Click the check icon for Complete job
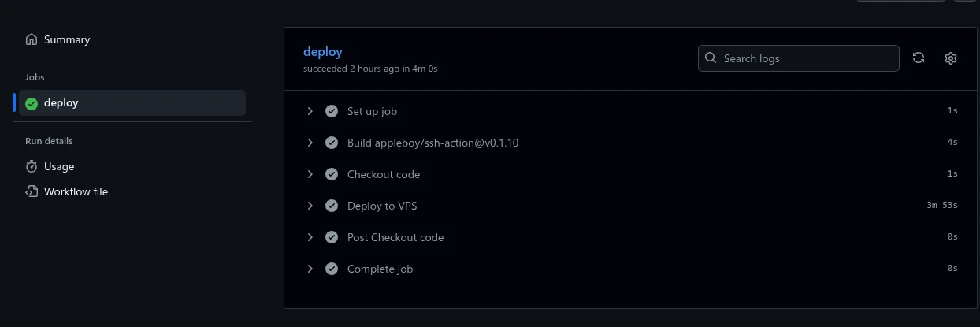The width and height of the screenshot is (980, 327). tap(332, 269)
